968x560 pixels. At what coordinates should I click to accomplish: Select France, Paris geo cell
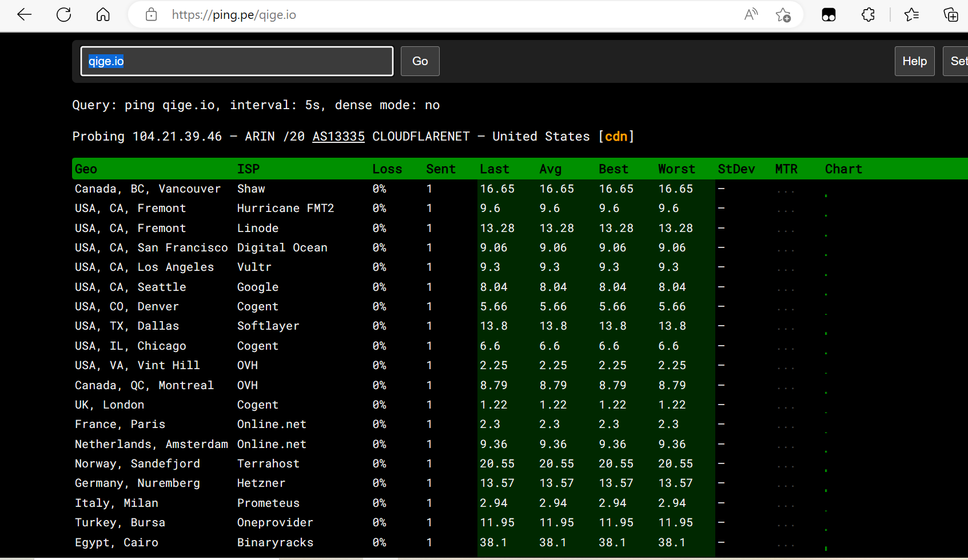[120, 425]
